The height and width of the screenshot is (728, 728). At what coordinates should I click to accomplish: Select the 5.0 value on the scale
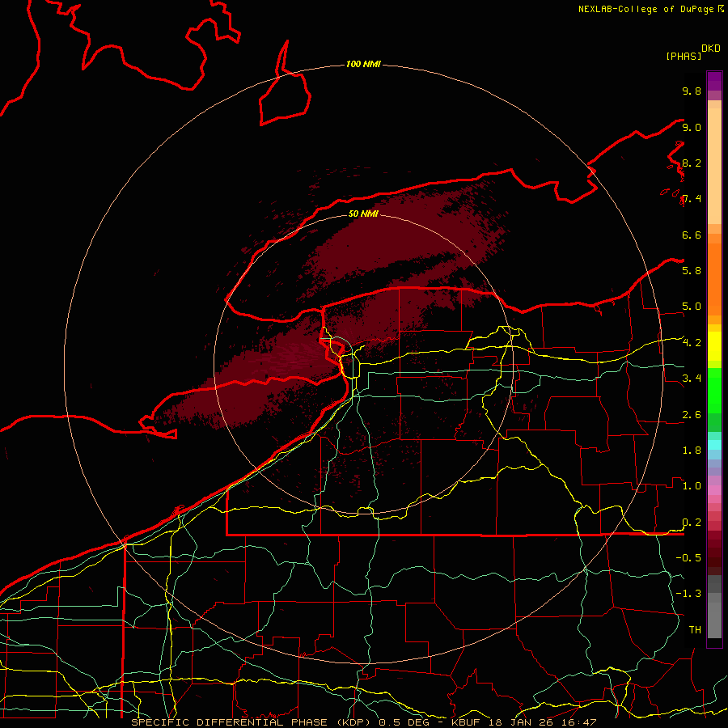(692, 307)
